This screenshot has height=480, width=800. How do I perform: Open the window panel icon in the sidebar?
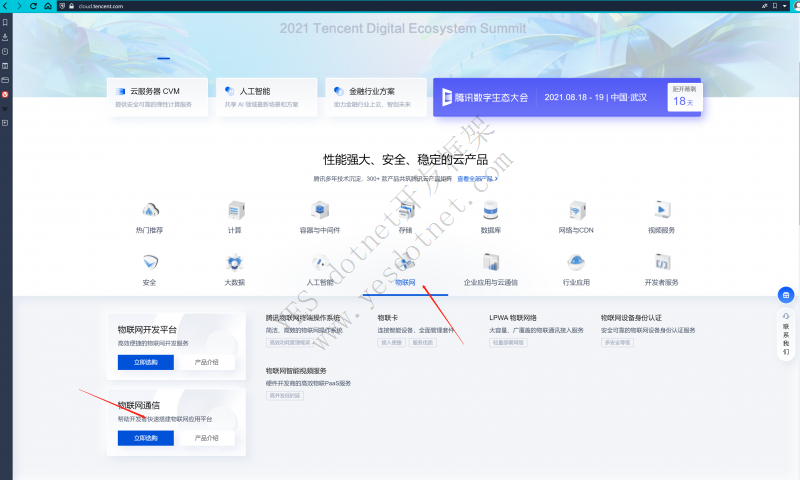tap(5, 80)
